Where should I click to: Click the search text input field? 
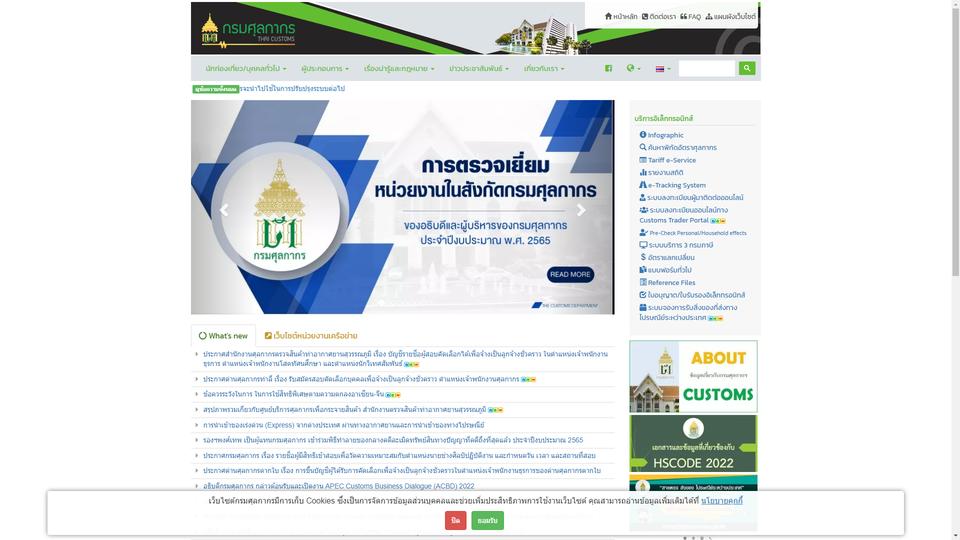707,69
